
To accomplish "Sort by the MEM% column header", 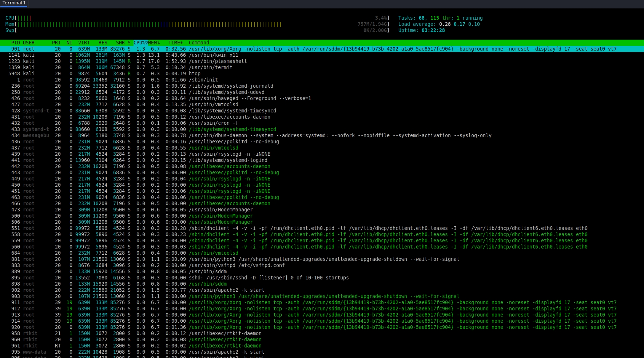I will 154,43.
